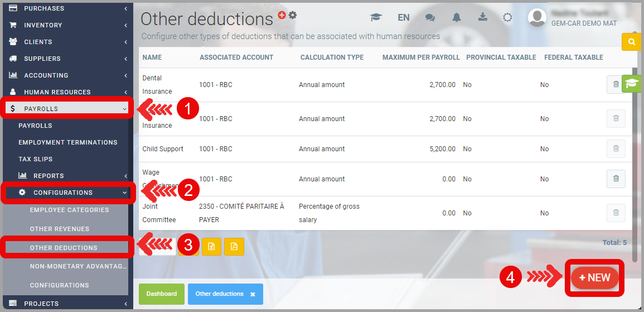
Task: Open gear settings icon beside page title
Action: 293,15
